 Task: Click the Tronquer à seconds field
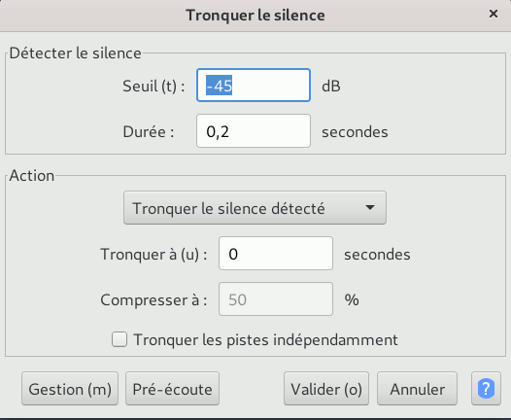coord(276,254)
